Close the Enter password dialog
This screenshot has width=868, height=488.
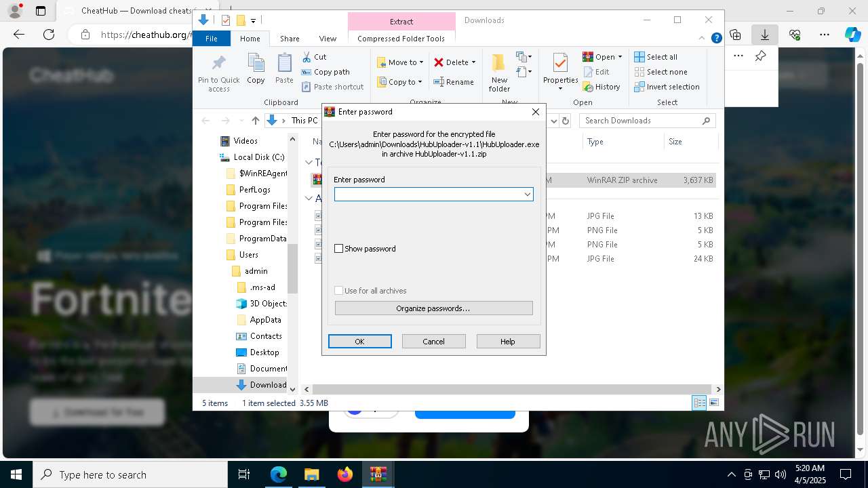click(x=535, y=112)
